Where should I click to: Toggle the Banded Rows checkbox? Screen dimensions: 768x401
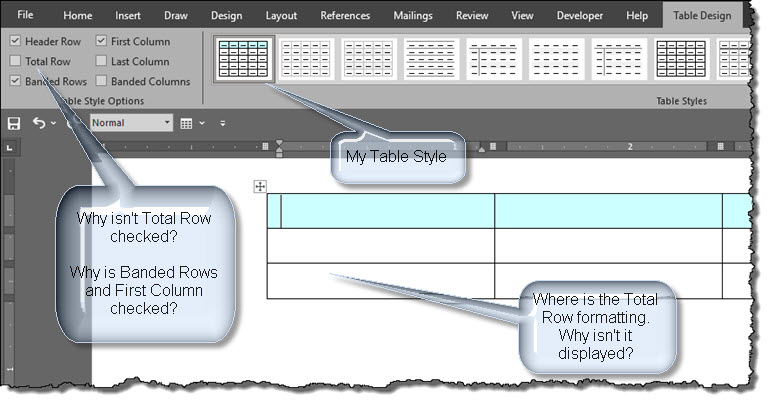pos(15,81)
